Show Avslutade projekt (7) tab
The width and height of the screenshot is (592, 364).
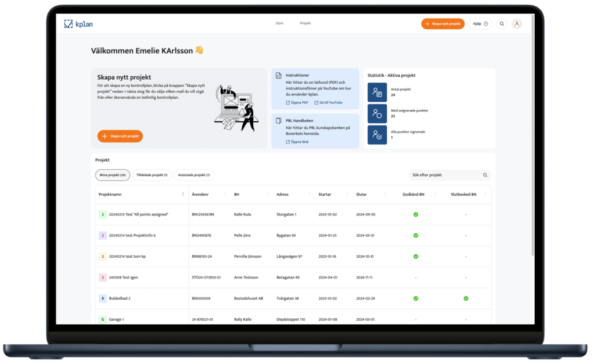(194, 175)
